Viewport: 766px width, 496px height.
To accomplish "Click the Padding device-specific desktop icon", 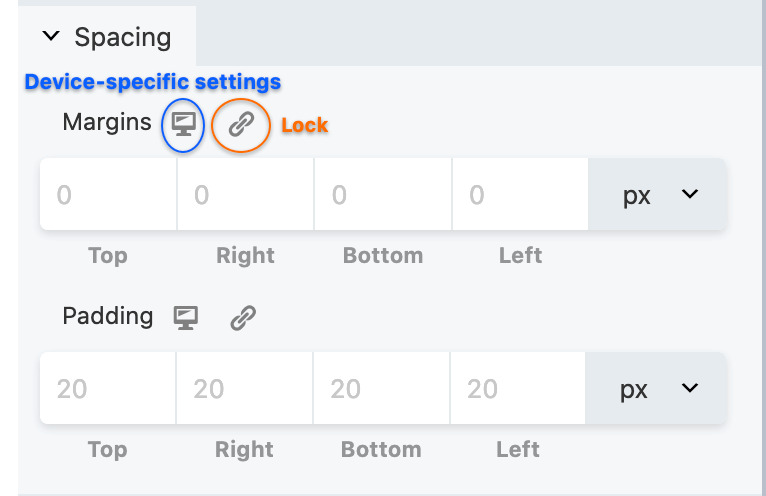I will point(186,318).
